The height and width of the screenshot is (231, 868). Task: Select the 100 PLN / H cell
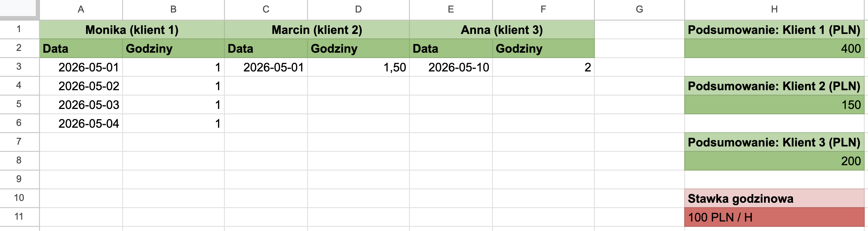(774, 217)
